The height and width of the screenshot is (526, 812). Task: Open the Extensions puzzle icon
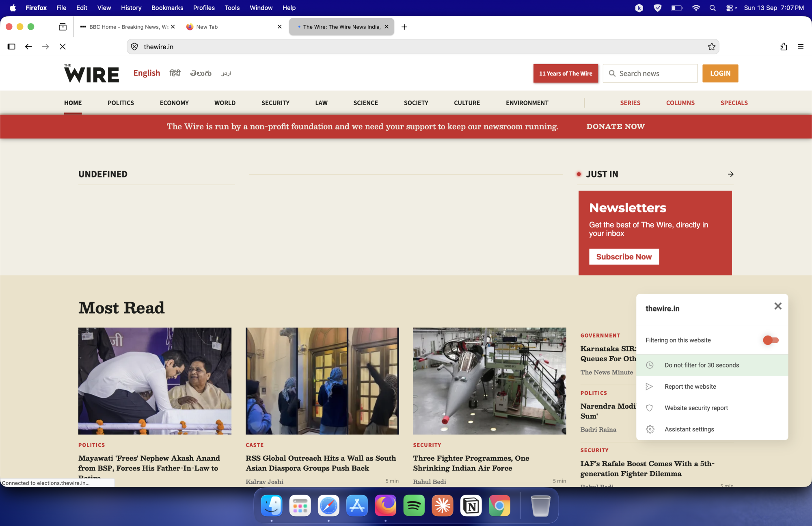pyautogui.click(x=784, y=47)
